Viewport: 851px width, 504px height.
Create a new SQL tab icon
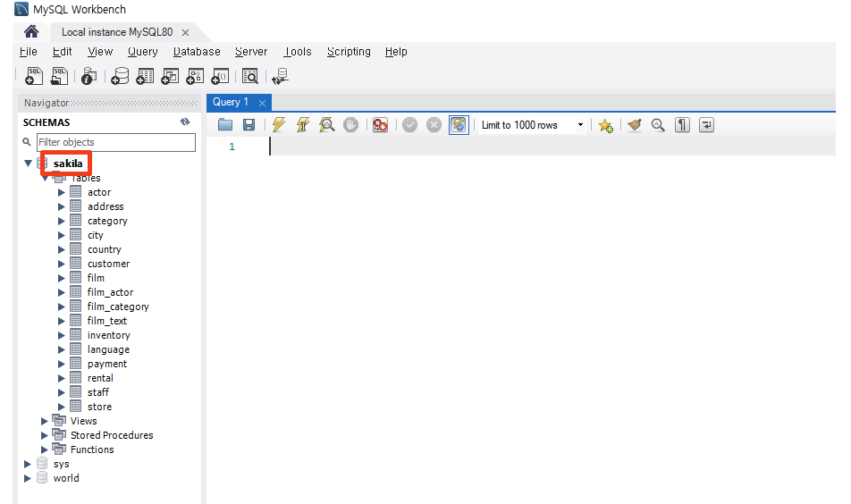(x=34, y=76)
